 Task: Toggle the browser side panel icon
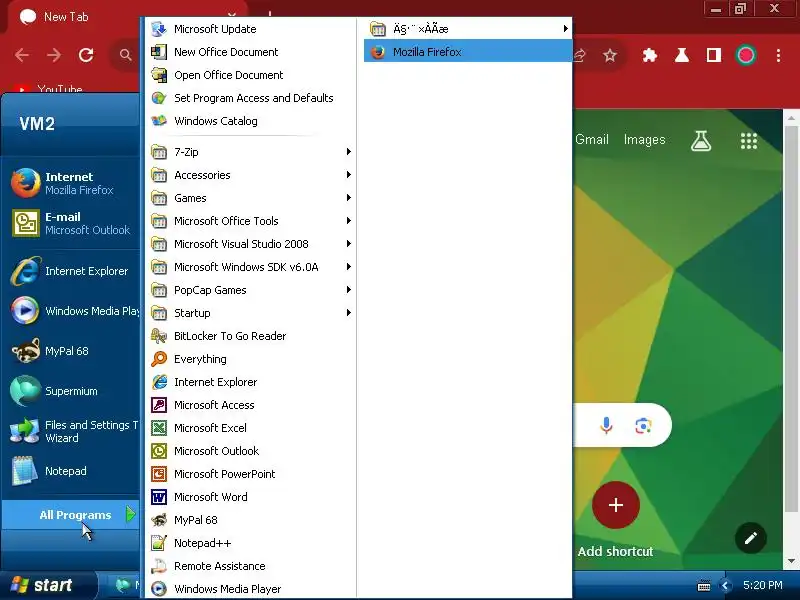714,55
